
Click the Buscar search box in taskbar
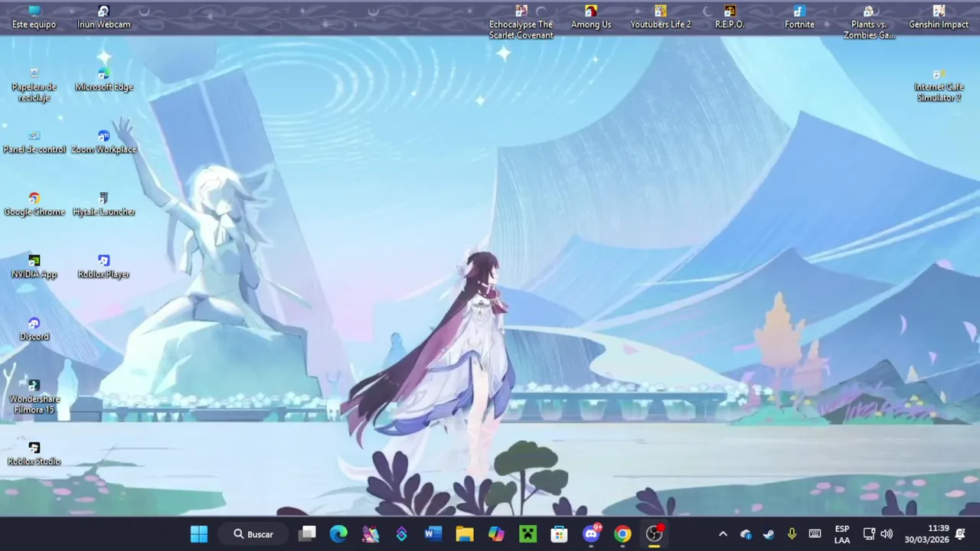pyautogui.click(x=253, y=534)
